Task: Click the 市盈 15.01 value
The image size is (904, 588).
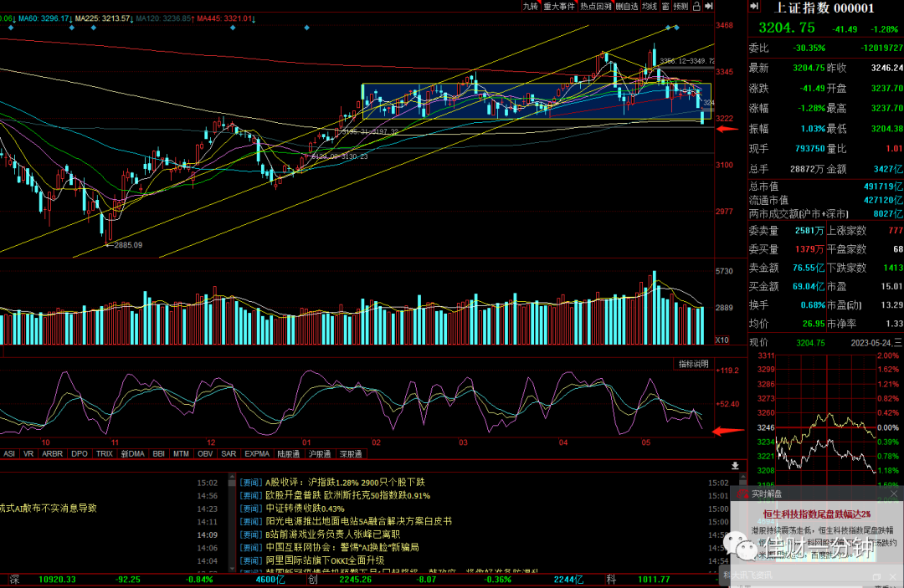Action: 892,286
